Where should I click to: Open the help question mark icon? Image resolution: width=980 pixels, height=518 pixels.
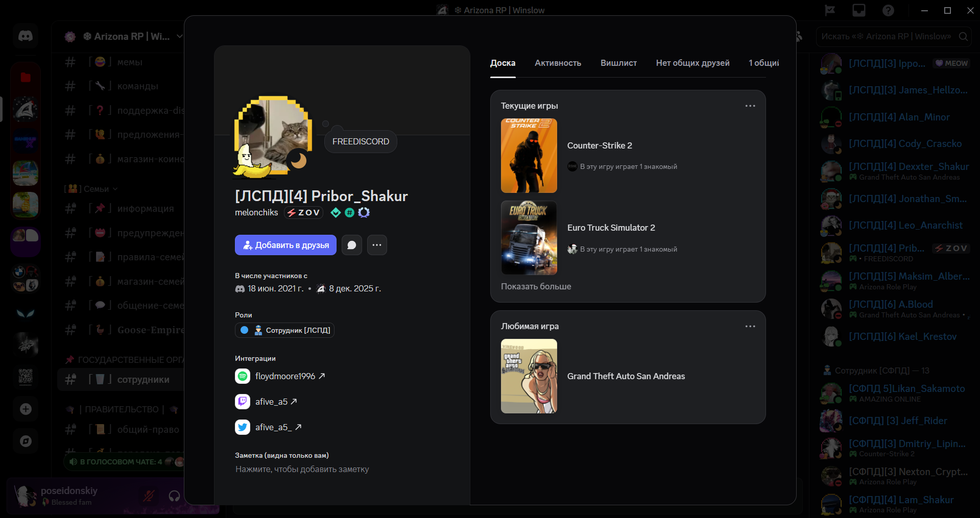click(888, 10)
